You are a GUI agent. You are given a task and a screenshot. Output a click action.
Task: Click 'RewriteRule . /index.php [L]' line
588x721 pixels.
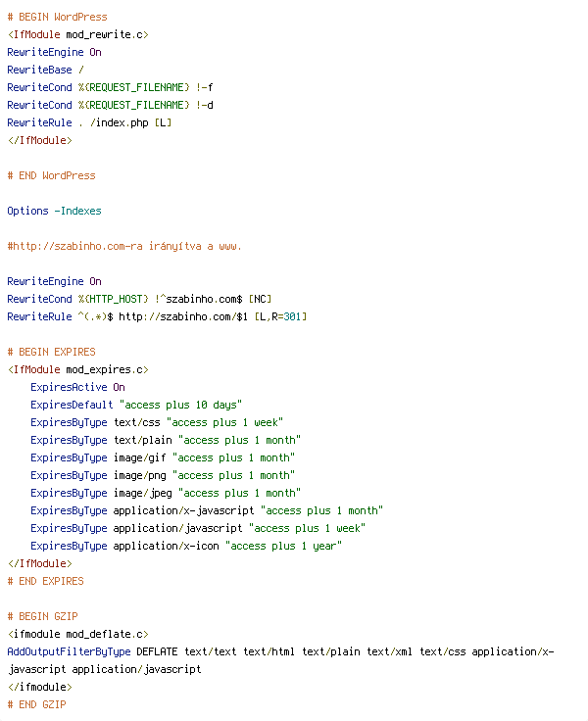click(x=89, y=122)
